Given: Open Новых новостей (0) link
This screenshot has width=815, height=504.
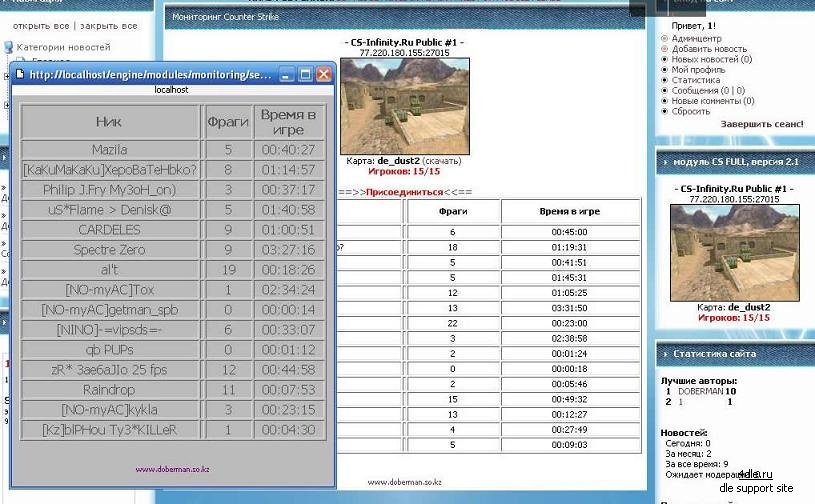Looking at the screenshot, I should pos(712,59).
